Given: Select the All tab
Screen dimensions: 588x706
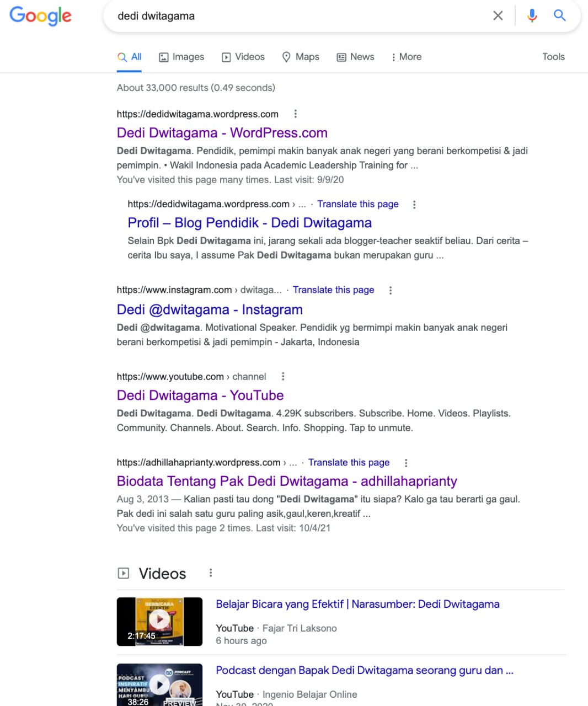Looking at the screenshot, I should (x=130, y=57).
